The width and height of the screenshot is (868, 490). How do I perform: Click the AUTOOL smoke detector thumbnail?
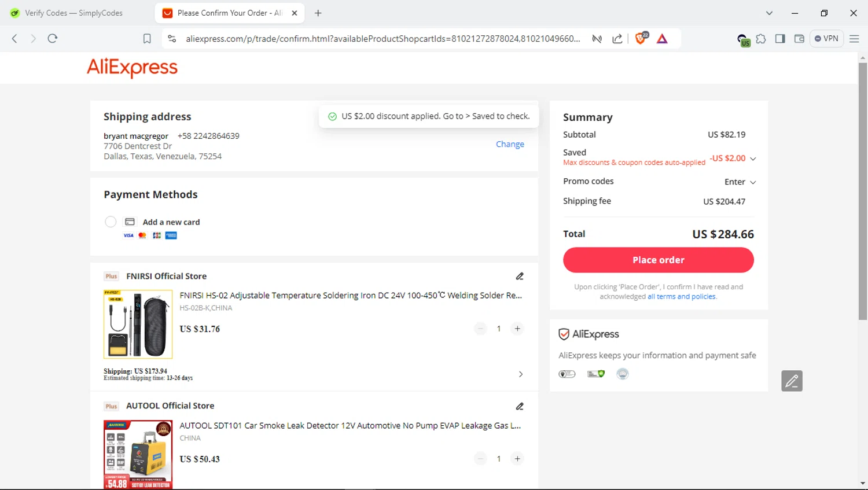click(138, 455)
